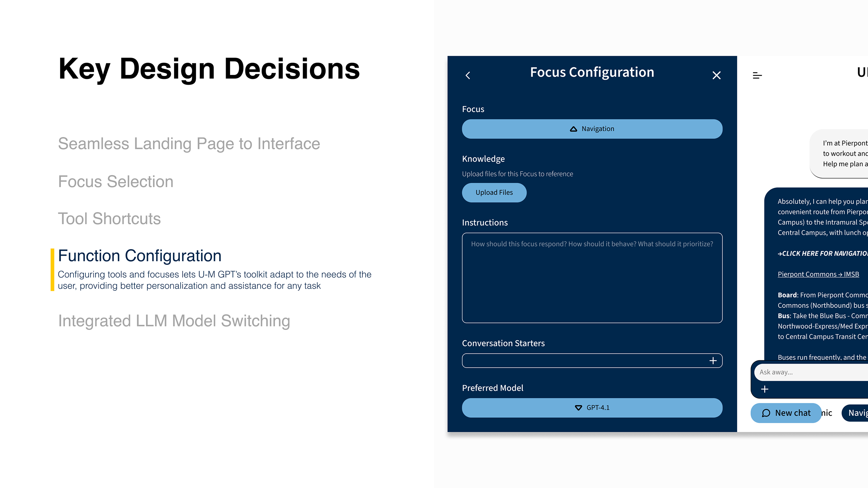Click the New chat speech bubble icon
868x488 pixels.
pos(766,413)
